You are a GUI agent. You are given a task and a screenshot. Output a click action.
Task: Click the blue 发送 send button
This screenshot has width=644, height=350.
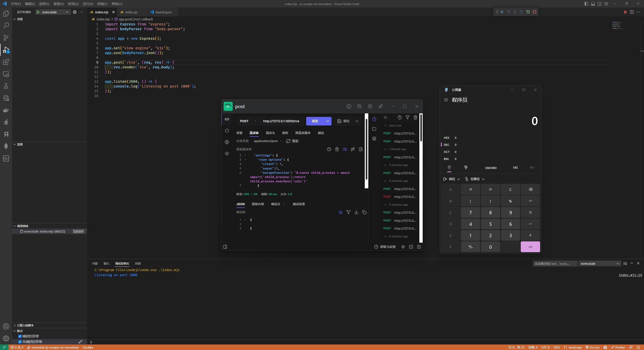pyautogui.click(x=315, y=121)
